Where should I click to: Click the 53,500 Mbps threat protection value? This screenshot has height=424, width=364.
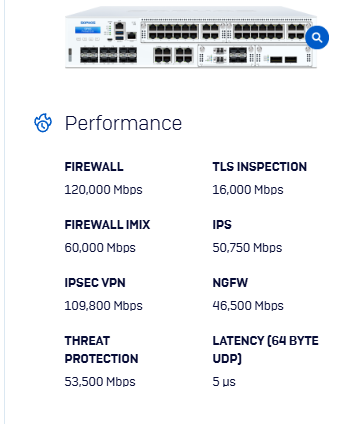tap(100, 382)
